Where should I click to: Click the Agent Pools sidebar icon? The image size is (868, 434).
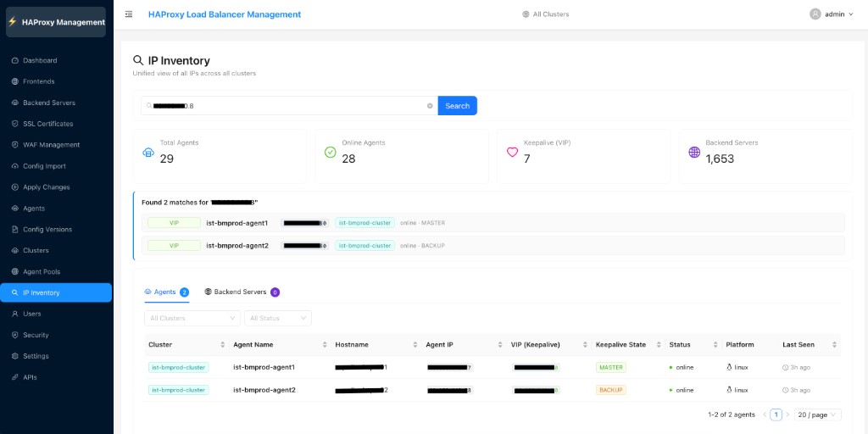15,272
